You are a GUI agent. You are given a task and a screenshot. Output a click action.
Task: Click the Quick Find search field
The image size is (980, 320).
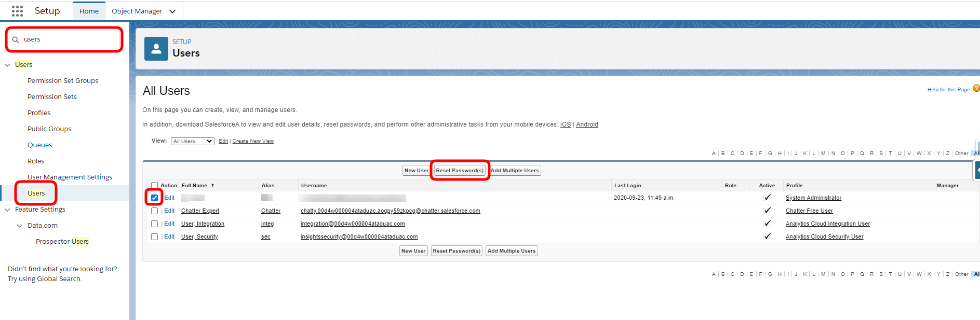68,39
